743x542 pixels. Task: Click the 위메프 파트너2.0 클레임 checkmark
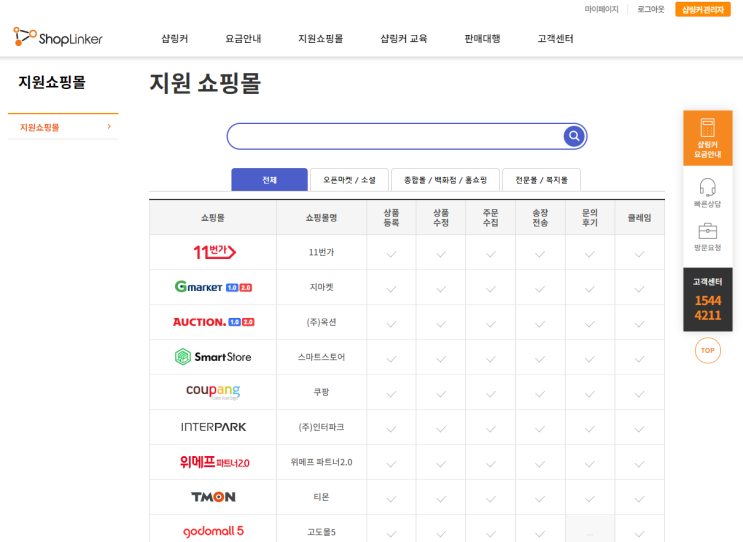639,464
